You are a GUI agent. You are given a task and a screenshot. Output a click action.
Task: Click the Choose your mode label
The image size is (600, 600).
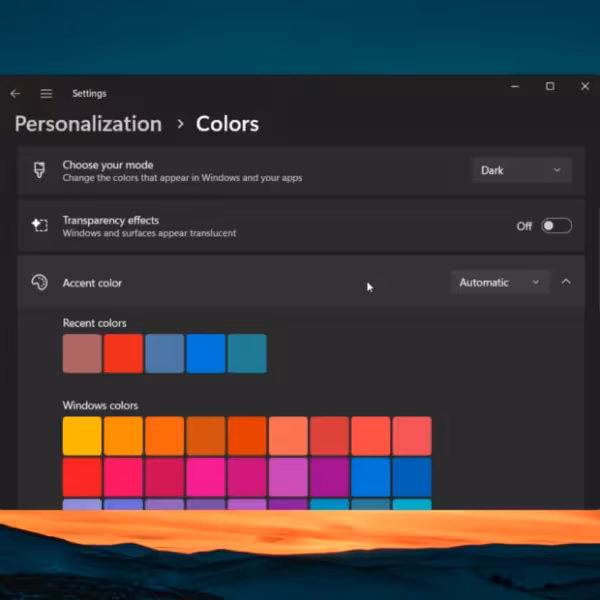tap(108, 165)
